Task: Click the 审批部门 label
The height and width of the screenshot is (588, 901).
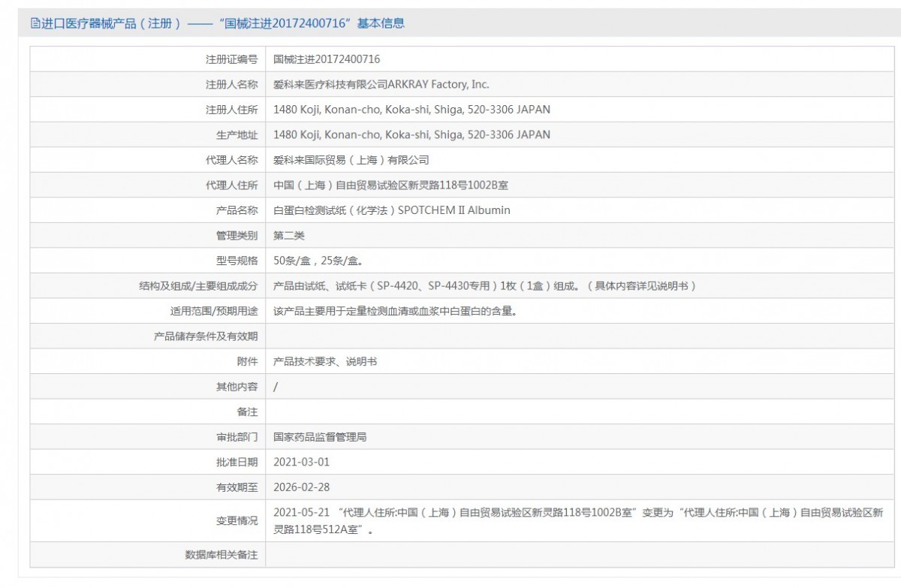Action: click(237, 436)
